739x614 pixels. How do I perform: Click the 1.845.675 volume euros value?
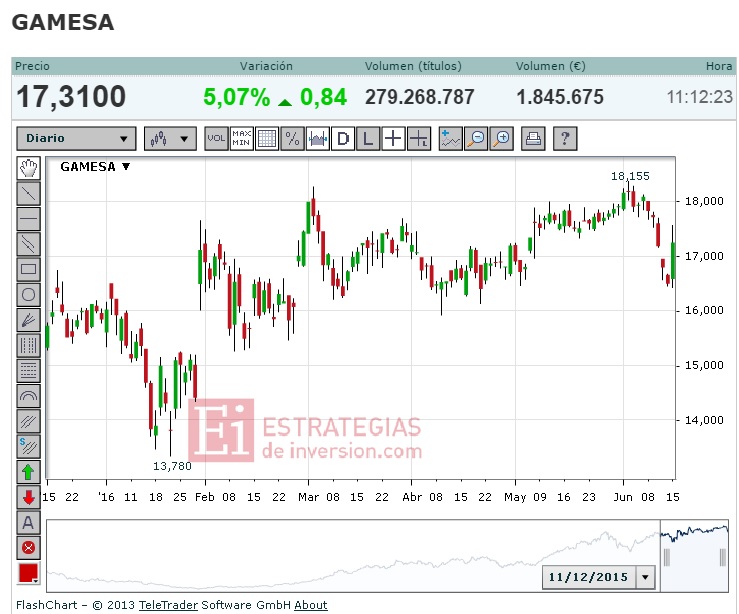pos(560,98)
